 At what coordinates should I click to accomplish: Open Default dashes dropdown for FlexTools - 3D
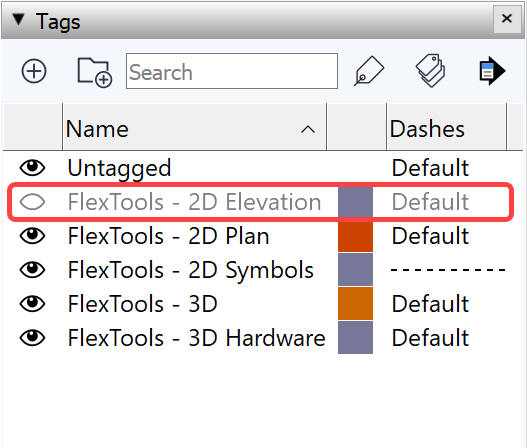click(430, 303)
